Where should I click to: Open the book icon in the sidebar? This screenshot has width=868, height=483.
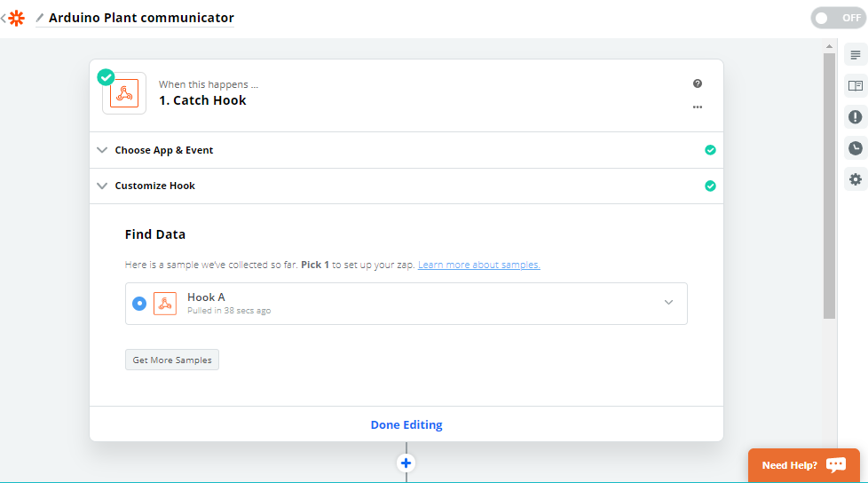(855, 86)
